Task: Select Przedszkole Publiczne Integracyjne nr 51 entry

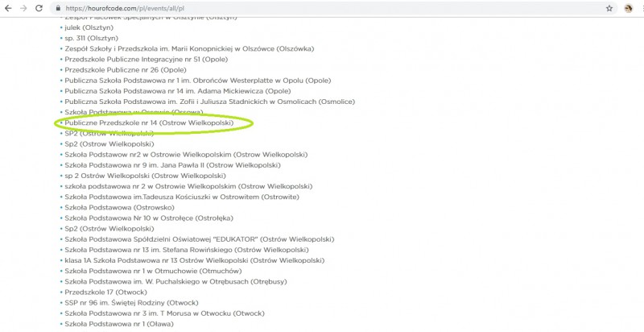Action: coord(147,59)
